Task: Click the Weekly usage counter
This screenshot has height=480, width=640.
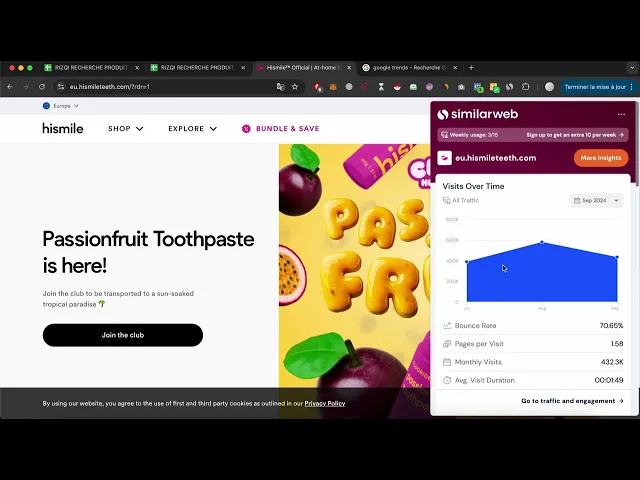Action: (469, 135)
